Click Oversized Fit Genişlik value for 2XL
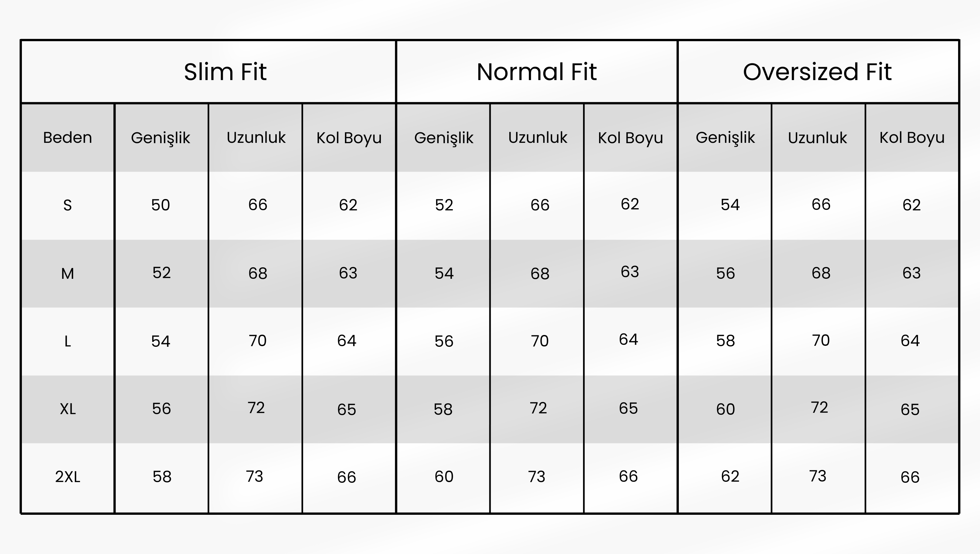980x554 pixels. click(730, 476)
